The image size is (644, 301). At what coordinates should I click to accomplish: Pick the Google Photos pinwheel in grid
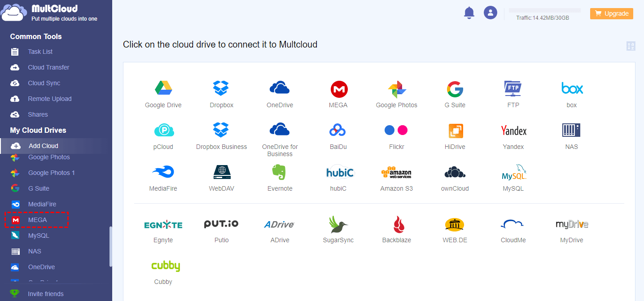point(397,89)
